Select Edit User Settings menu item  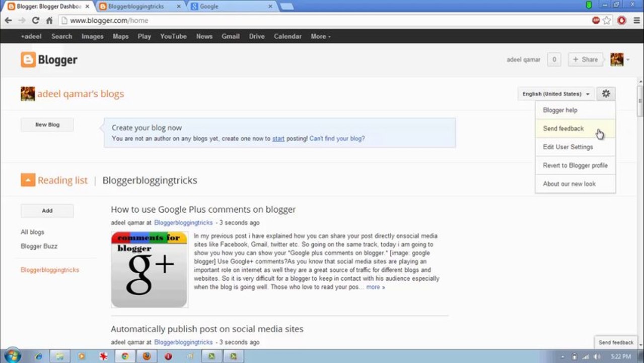576,147
